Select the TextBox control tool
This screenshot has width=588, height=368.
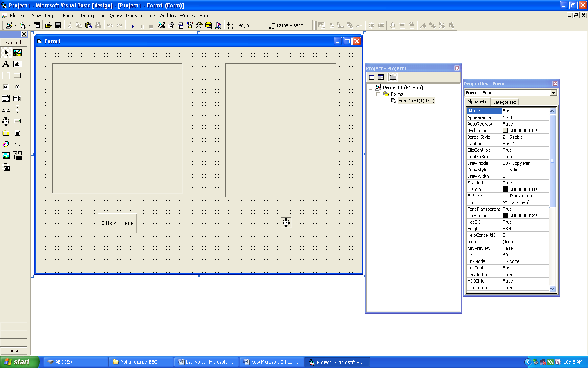[18, 64]
